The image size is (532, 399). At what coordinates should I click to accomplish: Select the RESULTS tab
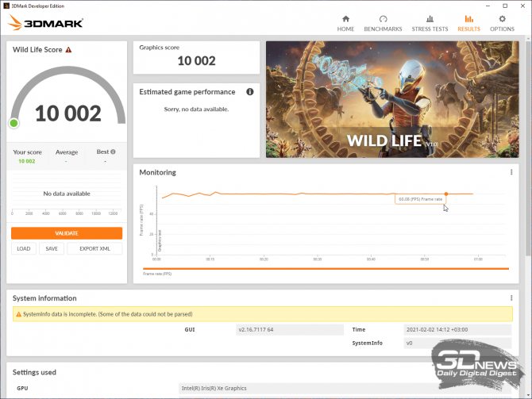(468, 23)
